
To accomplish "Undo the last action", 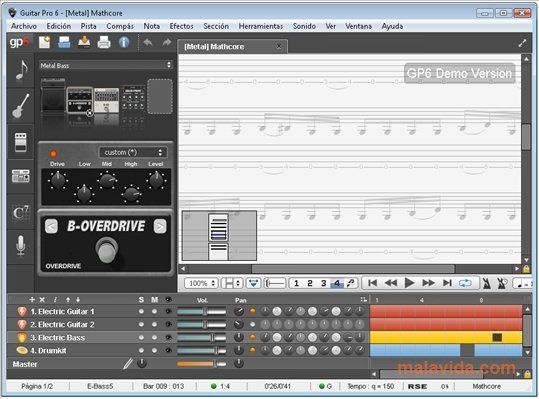I will pyautogui.click(x=148, y=43).
